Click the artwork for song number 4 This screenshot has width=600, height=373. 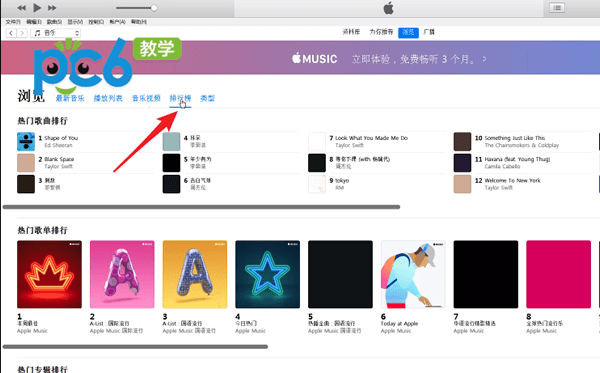click(171, 142)
